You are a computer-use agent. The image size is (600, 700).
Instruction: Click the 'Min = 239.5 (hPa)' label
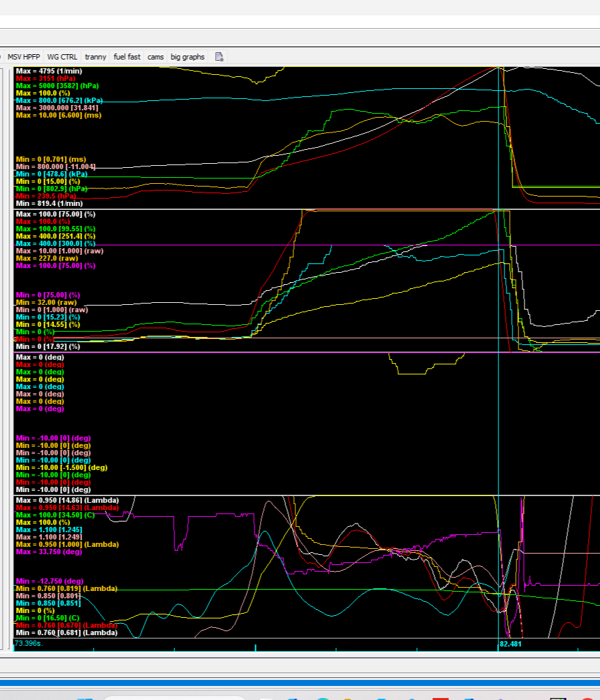46,196
